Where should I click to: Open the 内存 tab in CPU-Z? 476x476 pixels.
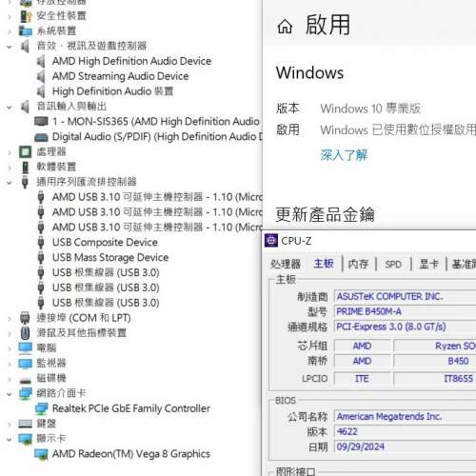358,264
